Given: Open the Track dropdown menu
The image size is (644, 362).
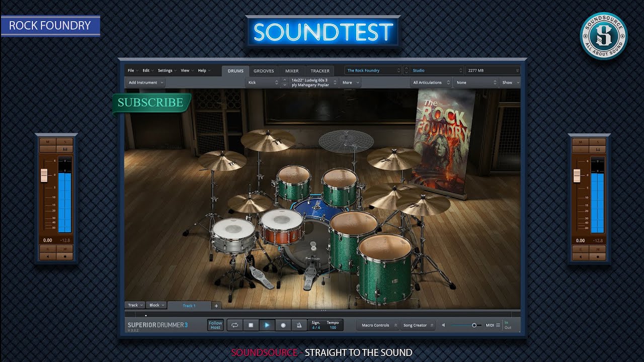Looking at the screenshot, I should (135, 305).
